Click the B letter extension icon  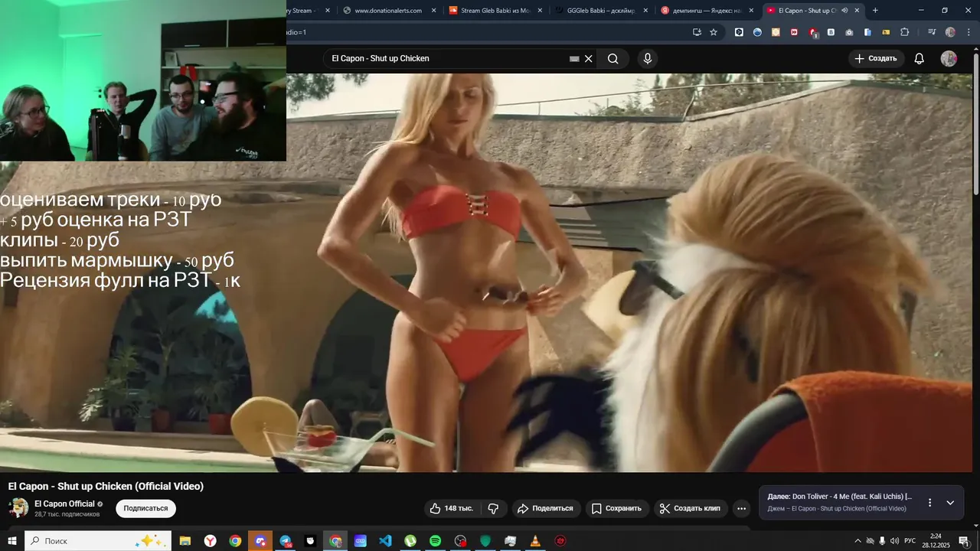[x=831, y=32]
